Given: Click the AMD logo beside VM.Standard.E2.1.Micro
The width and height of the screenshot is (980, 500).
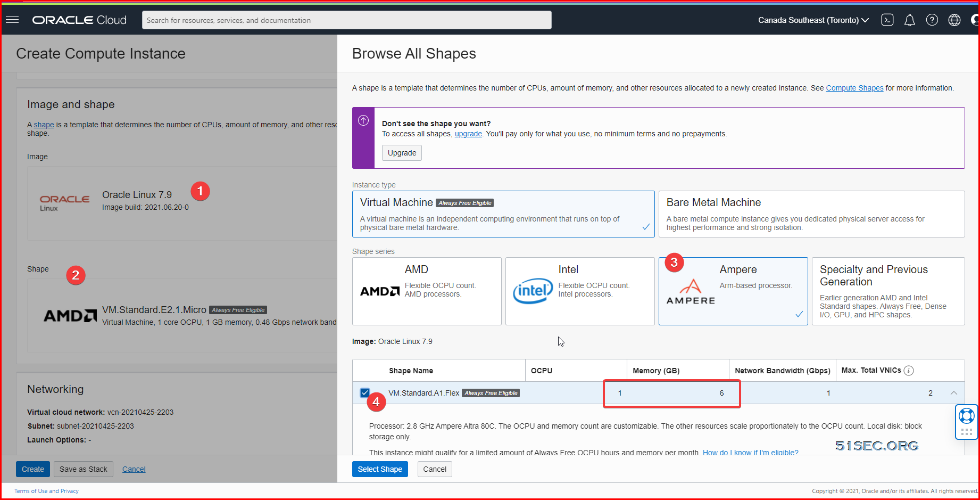Looking at the screenshot, I should [x=70, y=316].
